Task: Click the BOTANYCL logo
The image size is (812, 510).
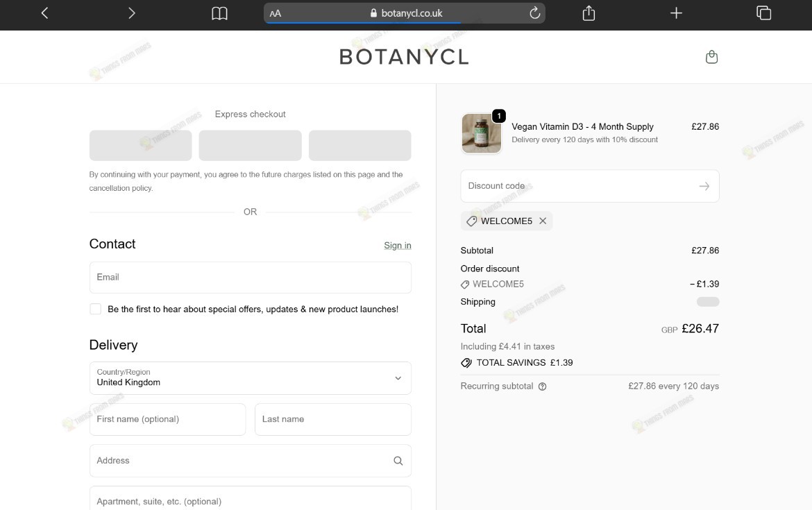Action: [404, 57]
